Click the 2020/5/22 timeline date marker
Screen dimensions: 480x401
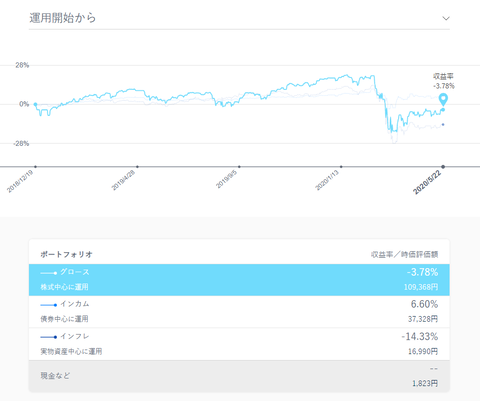(443, 167)
